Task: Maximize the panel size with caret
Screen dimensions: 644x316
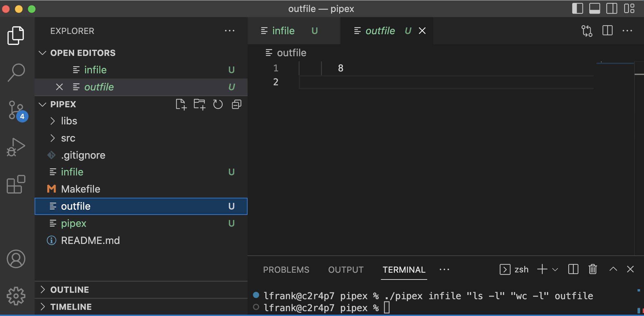Action: pyautogui.click(x=613, y=269)
